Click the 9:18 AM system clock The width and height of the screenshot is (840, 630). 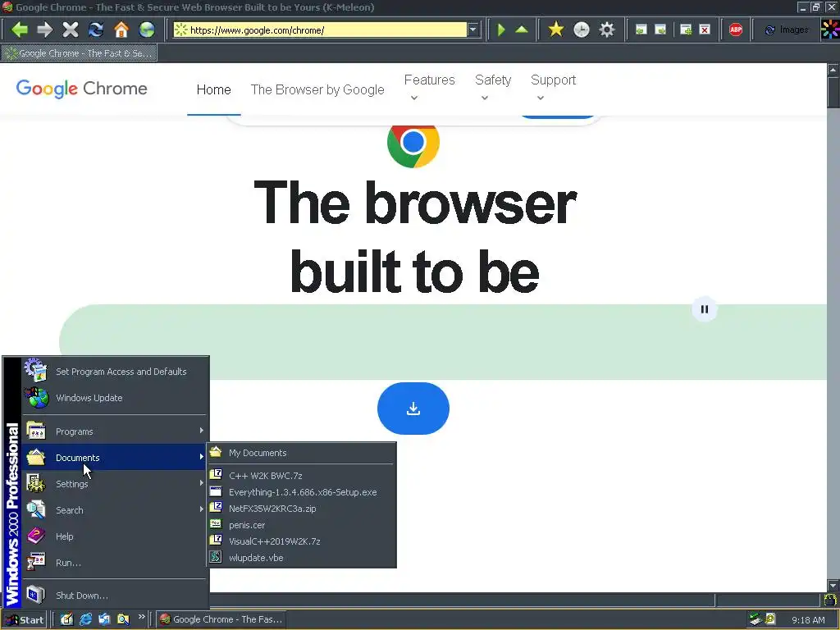(x=808, y=620)
